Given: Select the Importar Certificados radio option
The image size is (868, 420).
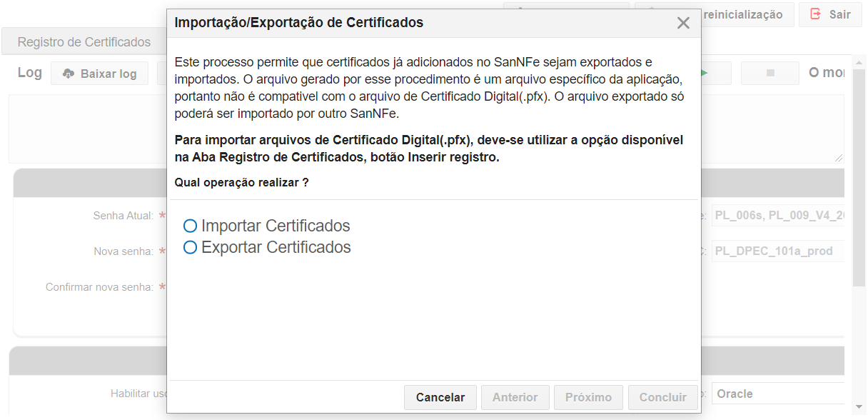Looking at the screenshot, I should [190, 226].
